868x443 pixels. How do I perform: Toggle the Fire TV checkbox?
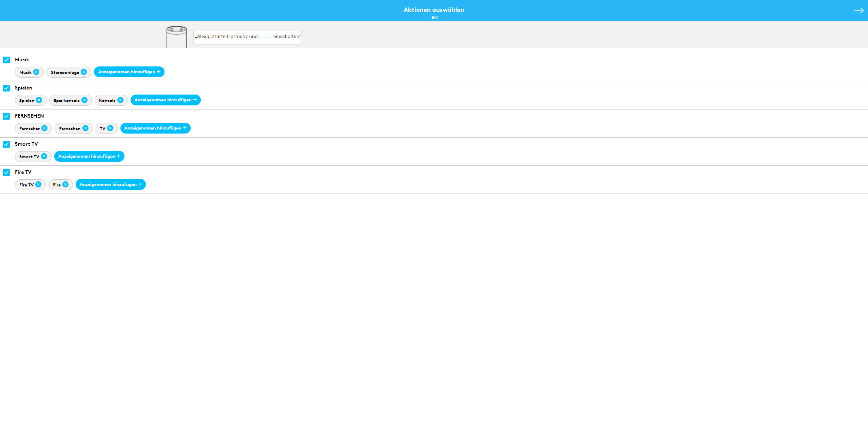pyautogui.click(x=6, y=173)
